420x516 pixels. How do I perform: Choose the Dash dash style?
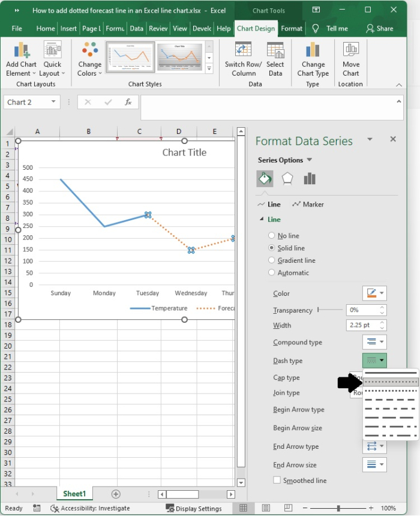coord(391,400)
